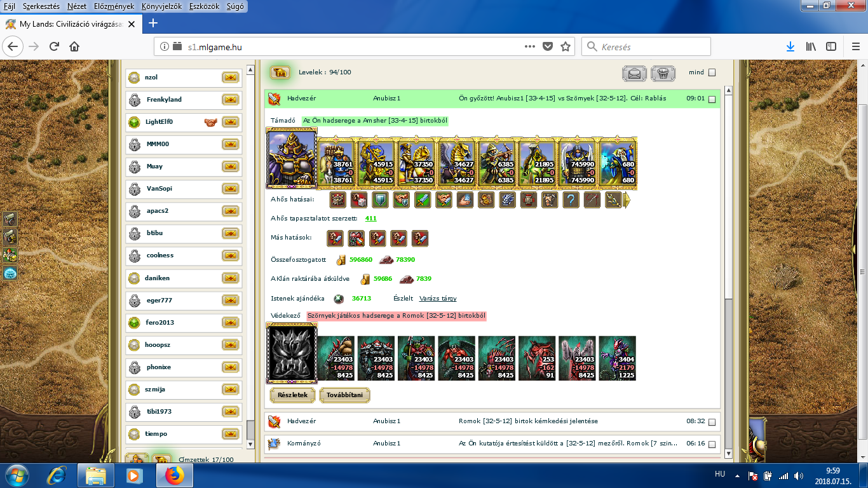Open the Könyvjelzők menu

tap(161, 6)
